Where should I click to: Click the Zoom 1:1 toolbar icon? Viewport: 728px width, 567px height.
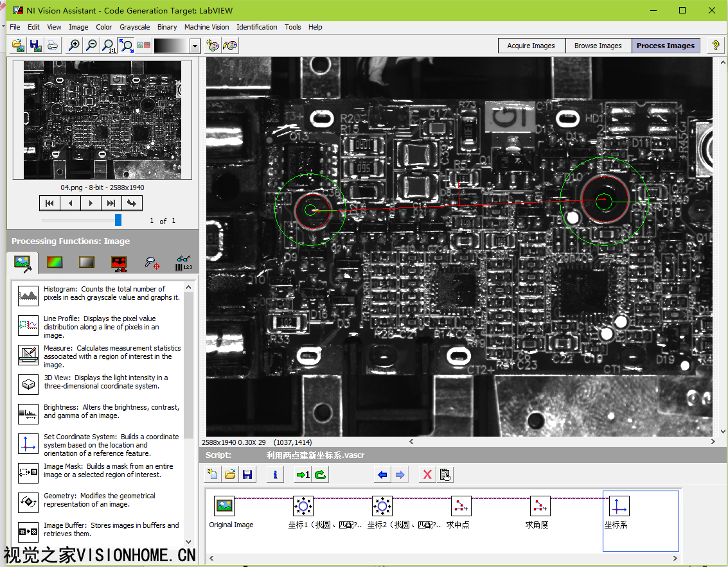pyautogui.click(x=109, y=46)
